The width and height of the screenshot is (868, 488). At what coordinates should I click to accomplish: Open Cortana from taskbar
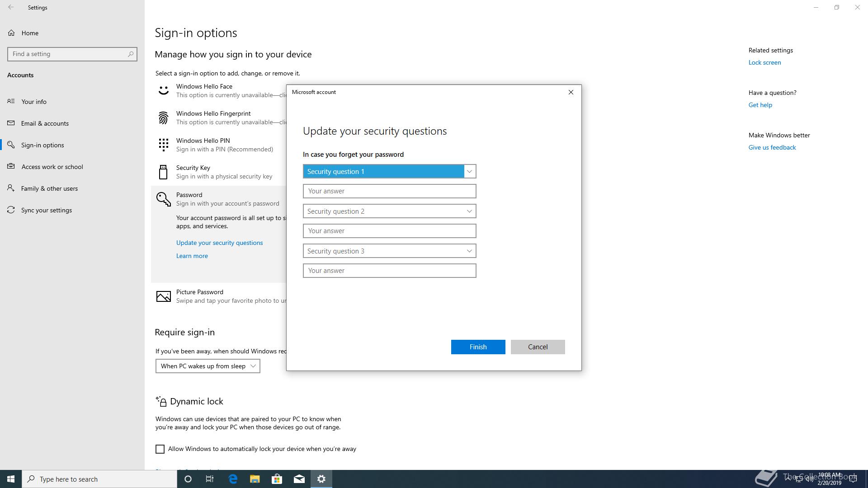click(x=188, y=479)
